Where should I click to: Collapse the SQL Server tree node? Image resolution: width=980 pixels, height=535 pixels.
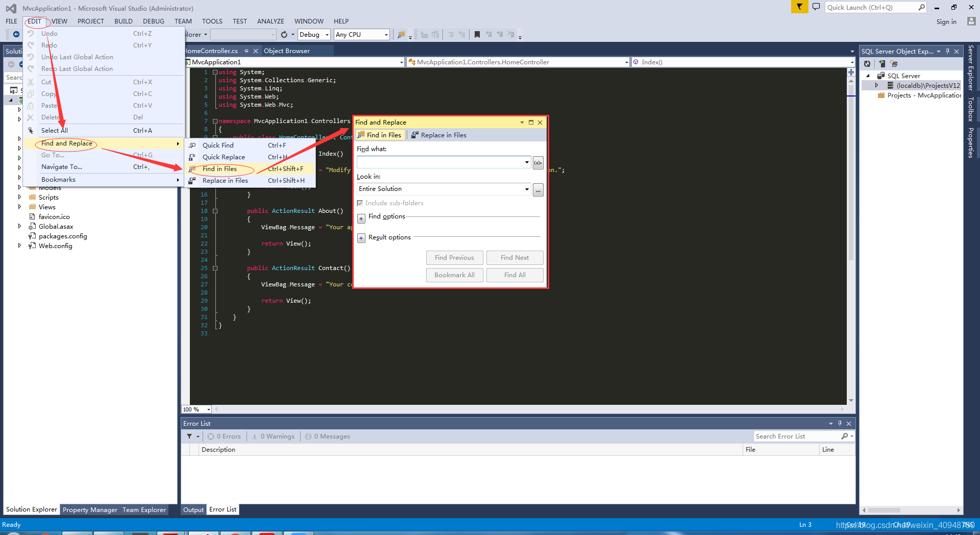pos(868,76)
